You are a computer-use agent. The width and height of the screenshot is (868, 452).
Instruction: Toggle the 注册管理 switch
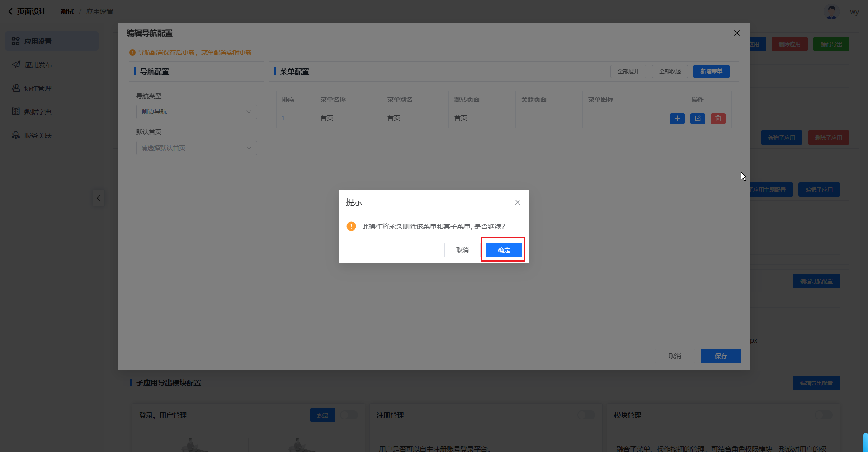click(x=586, y=415)
